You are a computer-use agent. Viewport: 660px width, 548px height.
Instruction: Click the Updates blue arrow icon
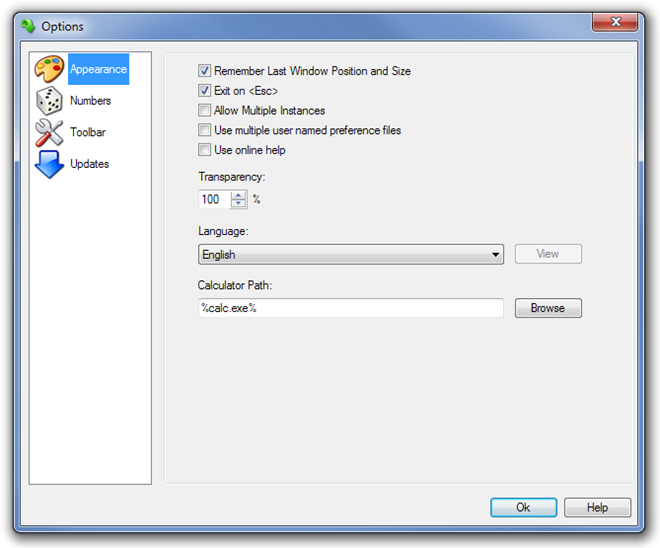(49, 164)
